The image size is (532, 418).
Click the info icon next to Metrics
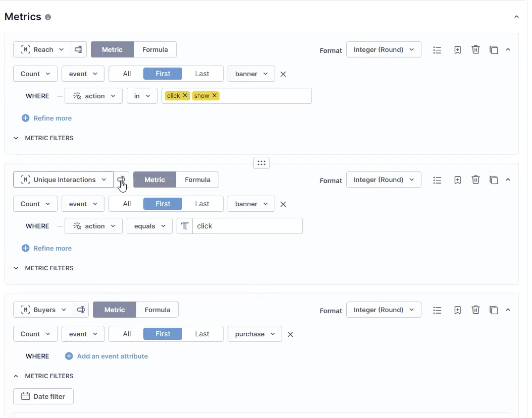pos(48,17)
